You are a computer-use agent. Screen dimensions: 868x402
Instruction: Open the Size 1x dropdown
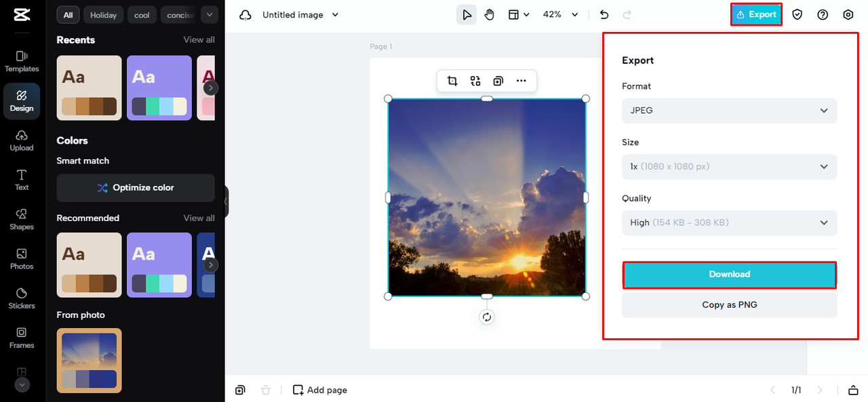click(x=729, y=167)
